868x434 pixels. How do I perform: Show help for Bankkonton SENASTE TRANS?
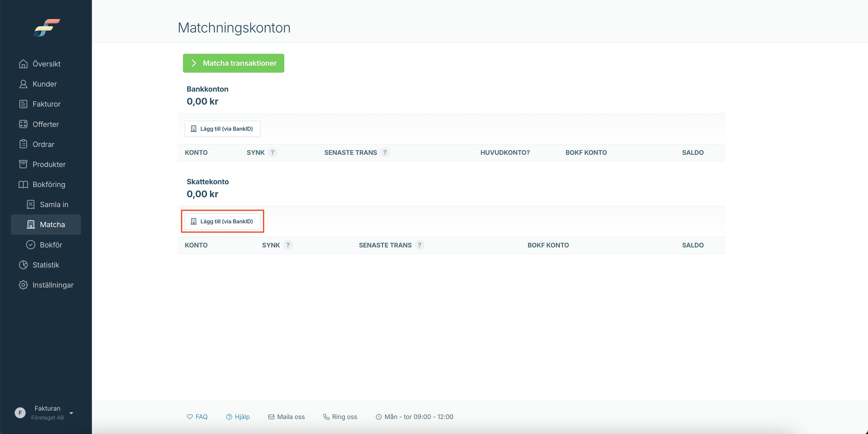[385, 153]
